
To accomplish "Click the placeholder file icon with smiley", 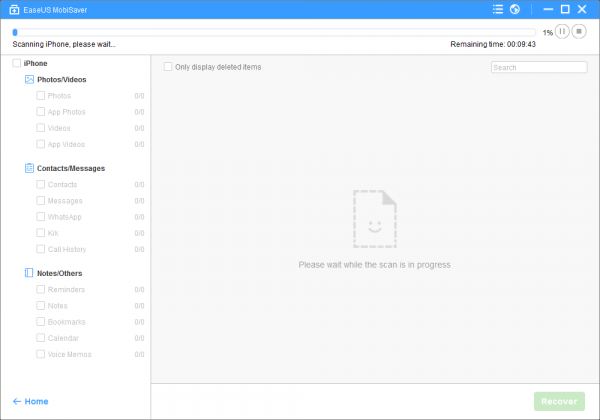I will (x=375, y=219).
